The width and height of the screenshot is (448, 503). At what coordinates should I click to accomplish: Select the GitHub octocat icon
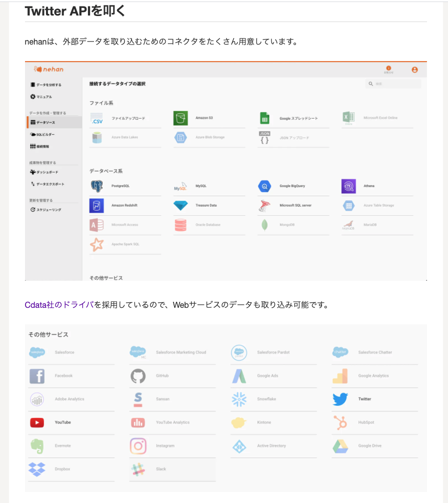138,376
